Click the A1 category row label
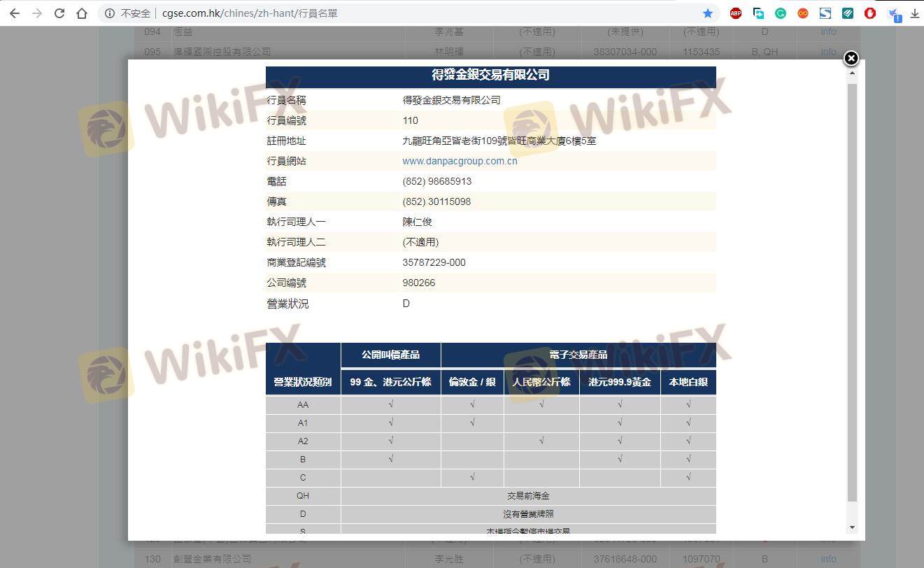This screenshot has height=568, width=924. point(303,423)
